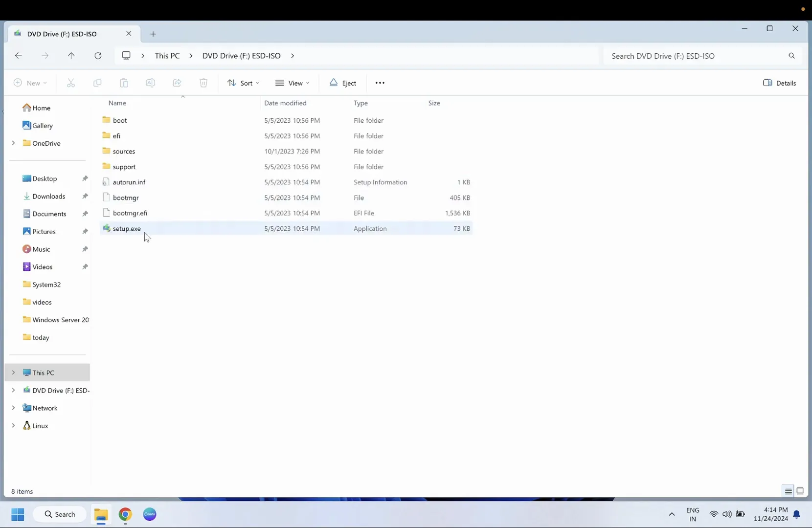The image size is (812, 528).
Task: Launch Google Chrome from the taskbar
Action: click(x=125, y=514)
